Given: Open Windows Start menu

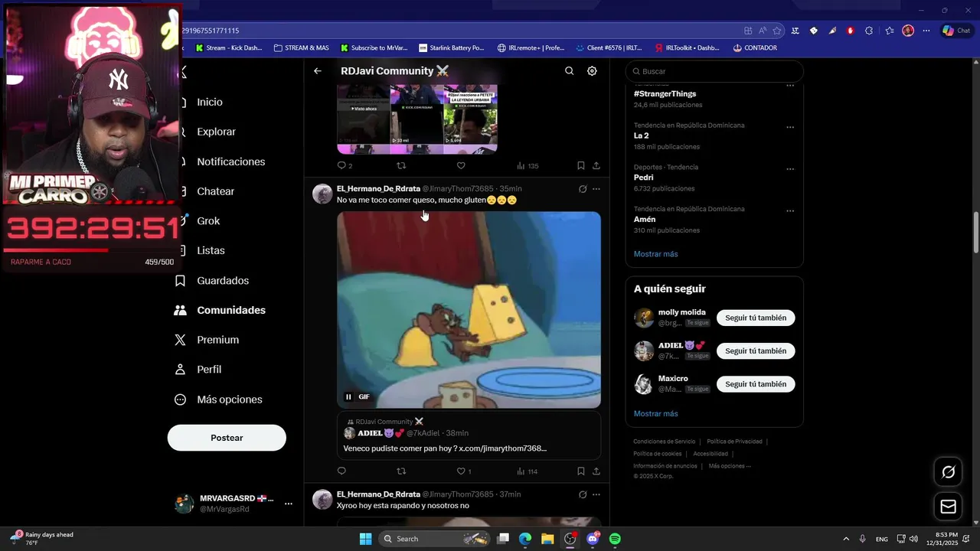Looking at the screenshot, I should (365, 539).
